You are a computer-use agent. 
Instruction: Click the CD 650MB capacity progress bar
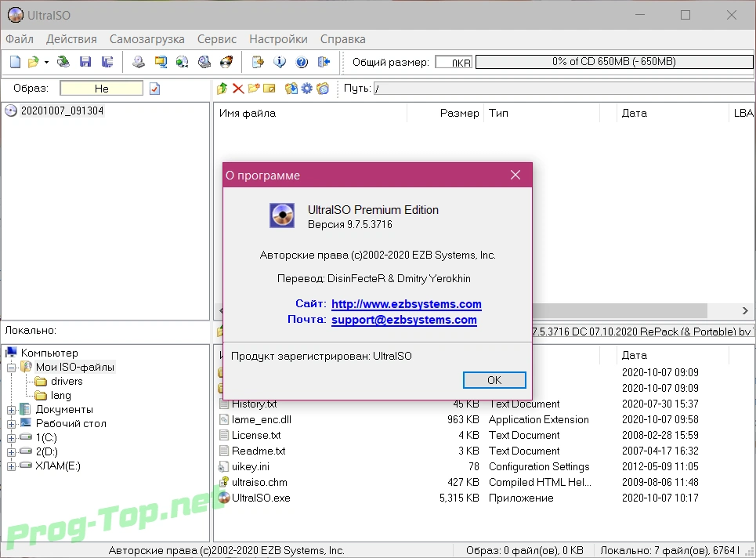click(x=614, y=62)
